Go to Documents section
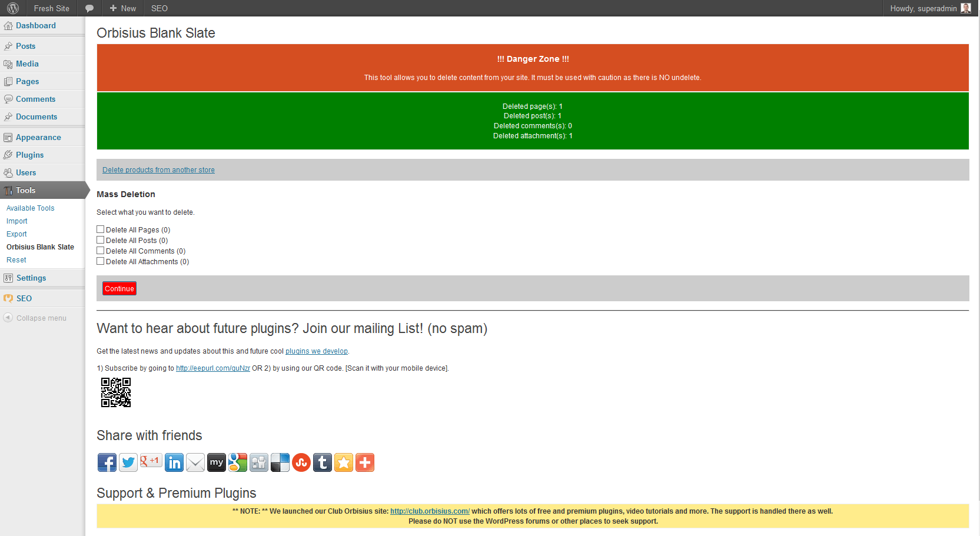980x536 pixels. pyautogui.click(x=36, y=116)
